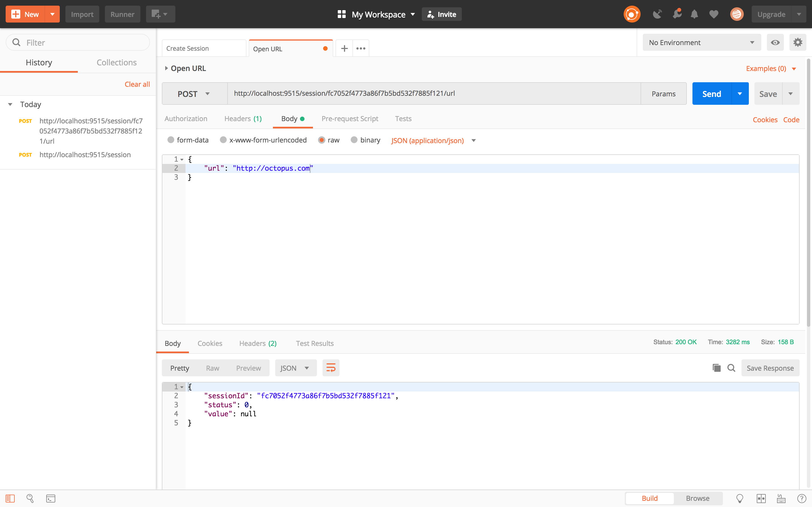812x507 pixels.
Task: Select the form-data radio button
Action: (x=171, y=140)
